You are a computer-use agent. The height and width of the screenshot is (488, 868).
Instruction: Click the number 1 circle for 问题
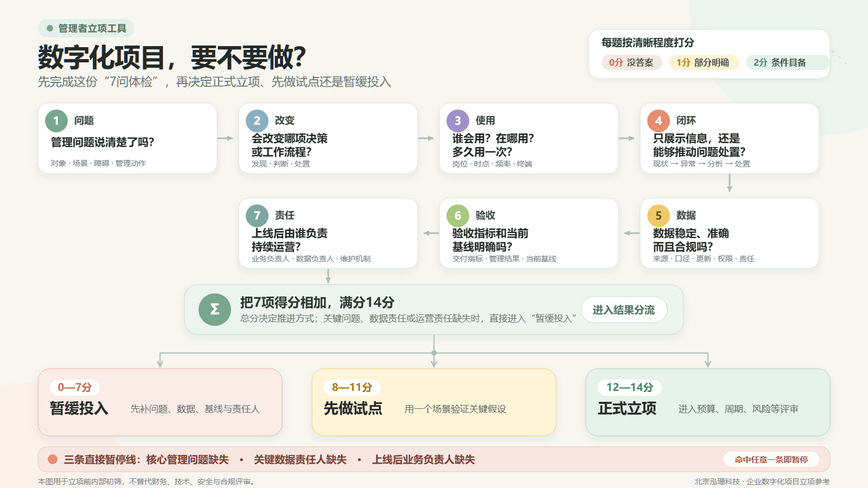[56, 121]
